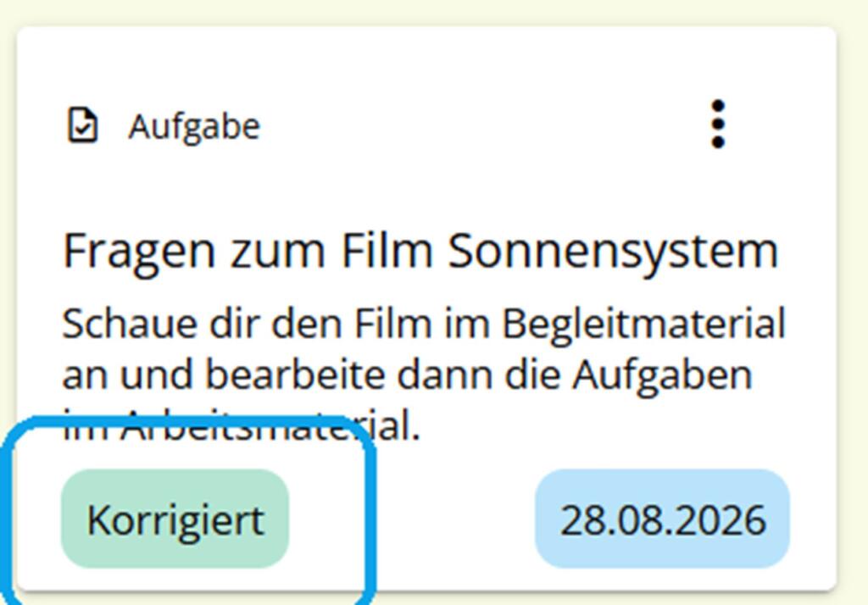Click the word Sonnensystem in the card title
The image size is (868, 605).
click(x=614, y=253)
